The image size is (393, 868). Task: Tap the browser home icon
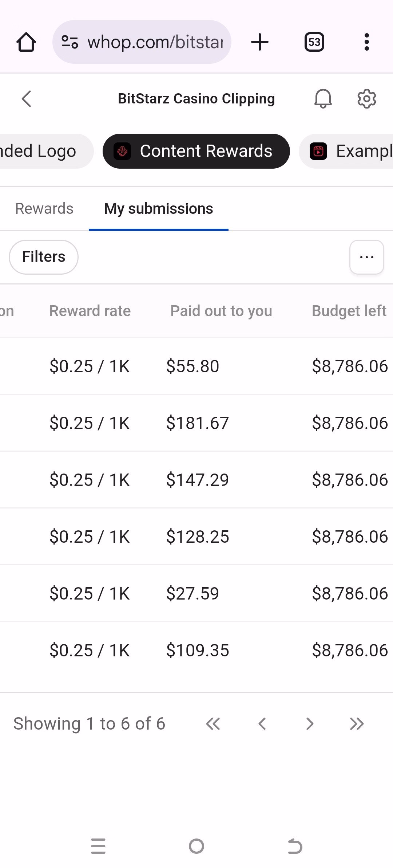26,42
